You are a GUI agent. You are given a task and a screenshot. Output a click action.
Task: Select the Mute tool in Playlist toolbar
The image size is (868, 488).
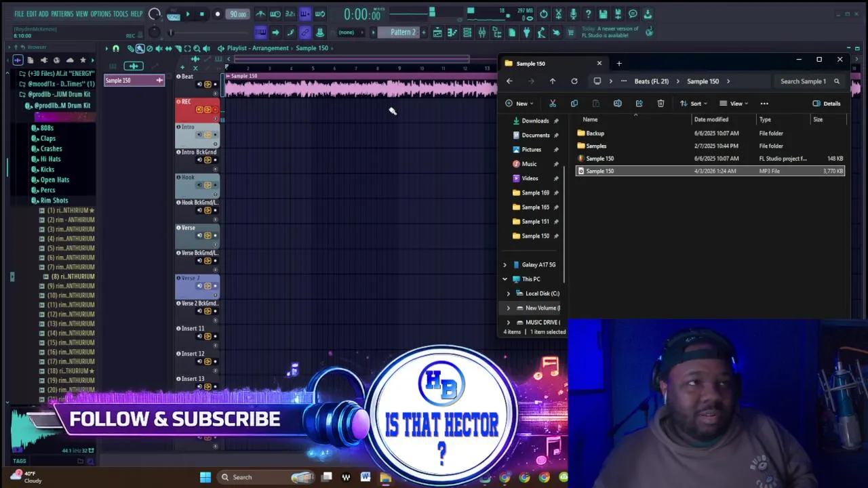(159, 49)
